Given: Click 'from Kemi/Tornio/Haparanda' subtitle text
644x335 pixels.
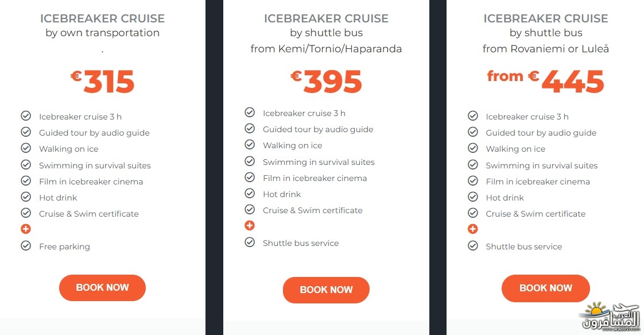Looking at the screenshot, I should pyautogui.click(x=326, y=49).
